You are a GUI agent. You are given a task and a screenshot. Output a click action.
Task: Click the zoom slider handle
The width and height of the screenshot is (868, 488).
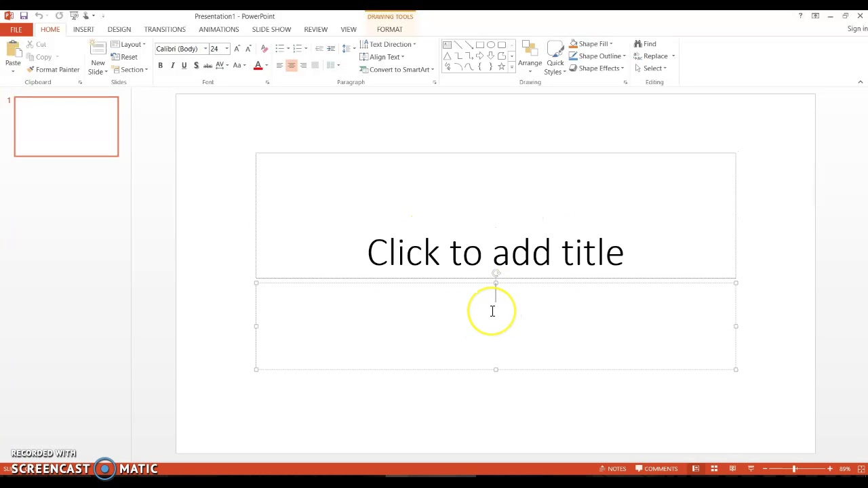pos(794,468)
